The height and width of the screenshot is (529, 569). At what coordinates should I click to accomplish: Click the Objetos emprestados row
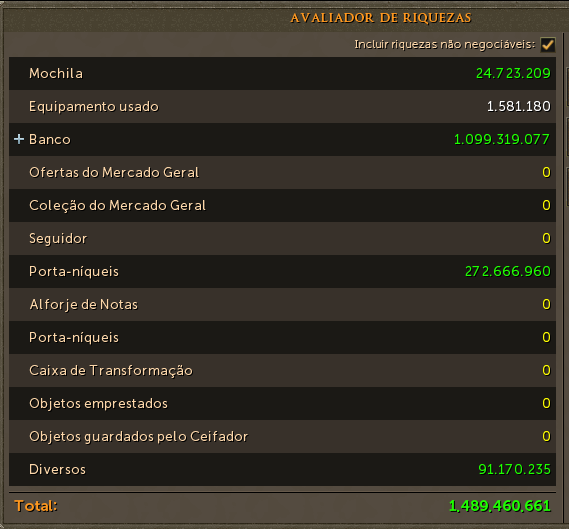tap(282, 403)
